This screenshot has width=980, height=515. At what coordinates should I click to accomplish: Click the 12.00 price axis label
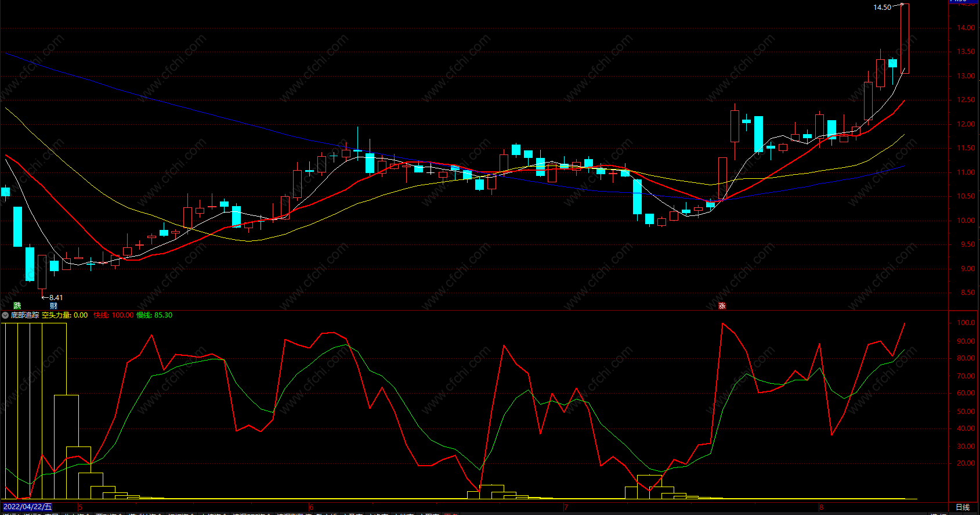(965, 124)
